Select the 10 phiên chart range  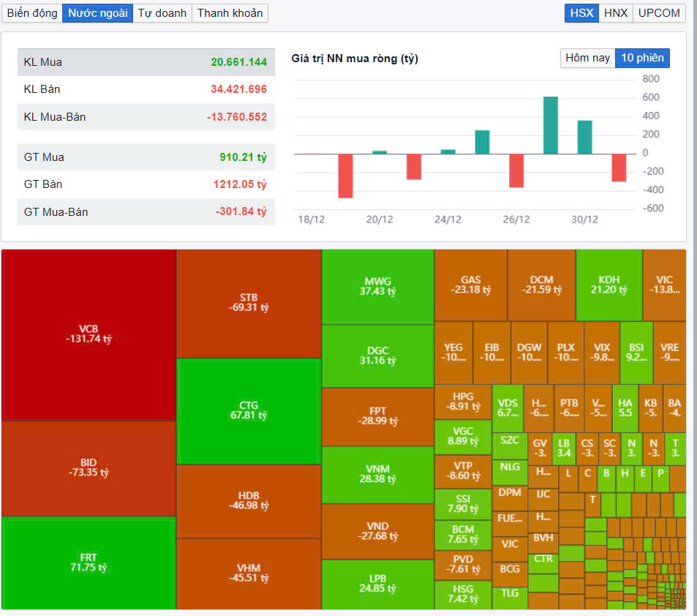pos(642,58)
